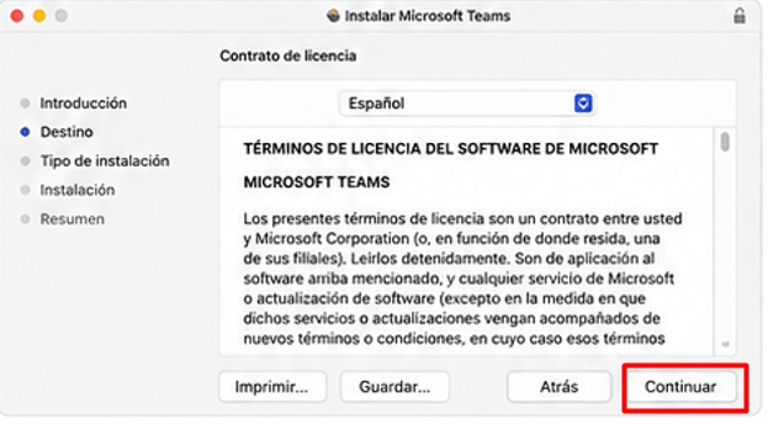The width and height of the screenshot is (768, 424).
Task: Click the Instalación step bullet
Action: tap(25, 190)
